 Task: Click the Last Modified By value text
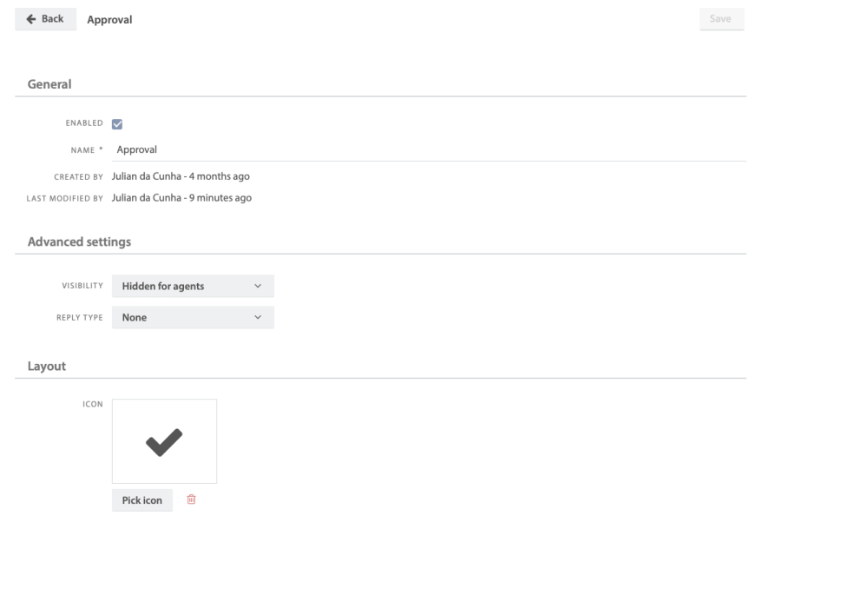[x=181, y=198]
